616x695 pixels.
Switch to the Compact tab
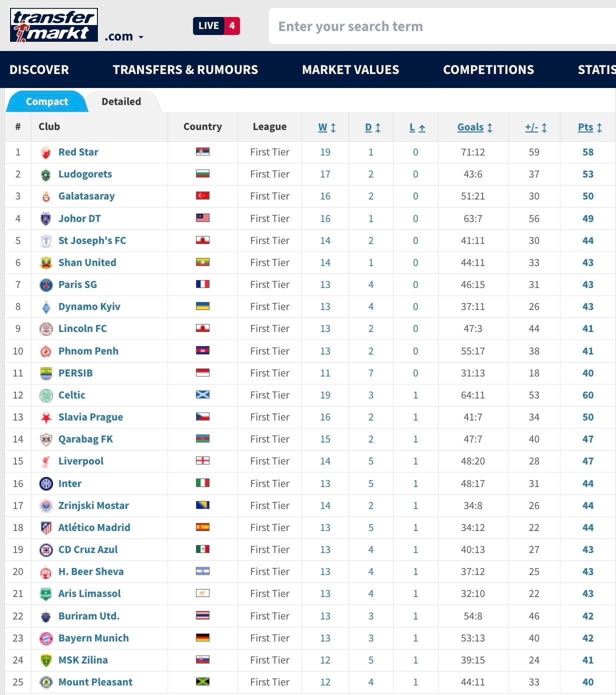point(46,101)
